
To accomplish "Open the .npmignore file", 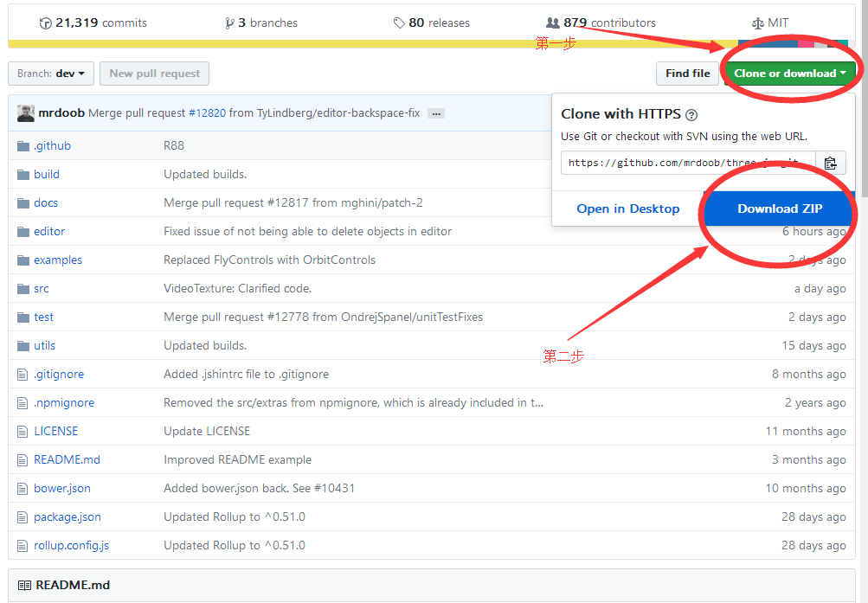I will (64, 403).
